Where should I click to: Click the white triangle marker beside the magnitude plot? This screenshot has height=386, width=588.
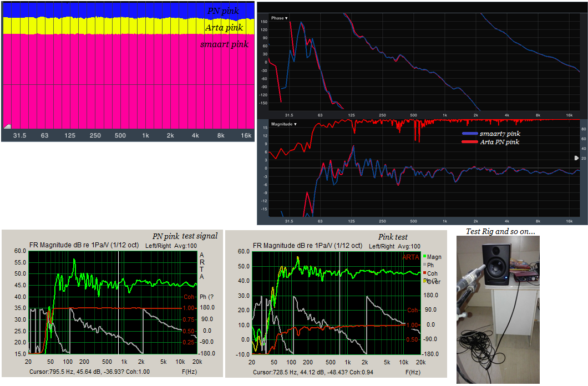576,158
